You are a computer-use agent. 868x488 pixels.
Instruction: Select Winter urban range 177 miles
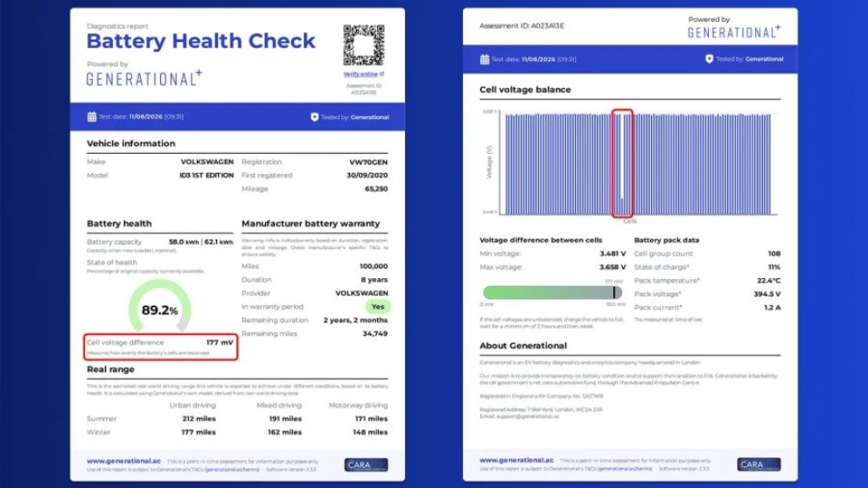click(199, 432)
